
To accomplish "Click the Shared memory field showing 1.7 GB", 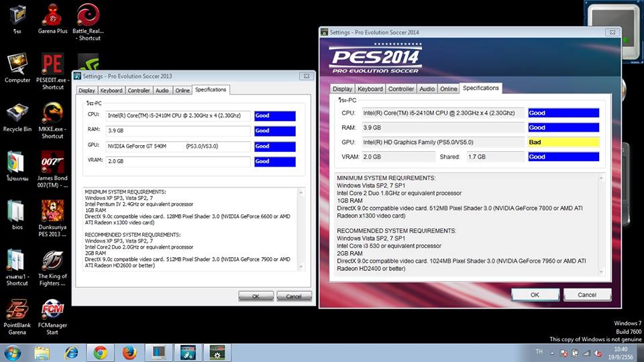I will click(495, 156).
